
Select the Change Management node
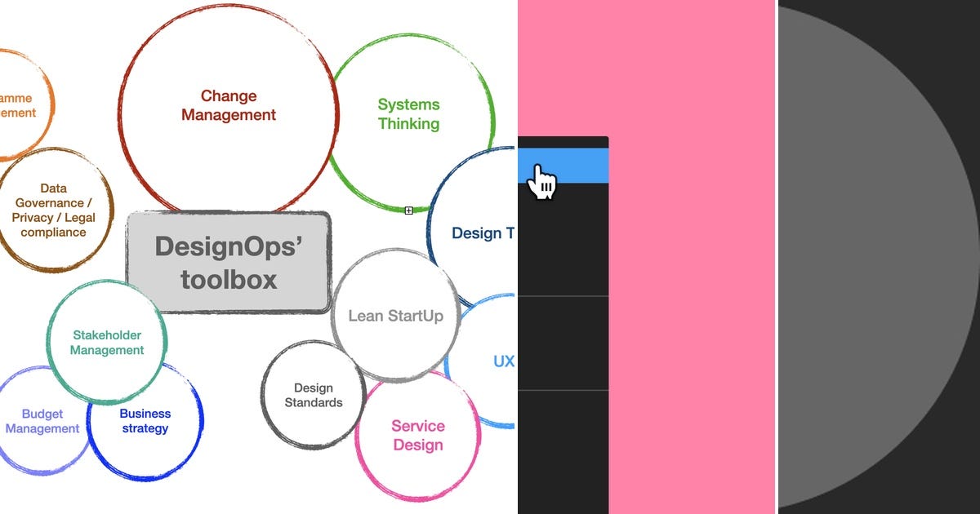(227, 105)
